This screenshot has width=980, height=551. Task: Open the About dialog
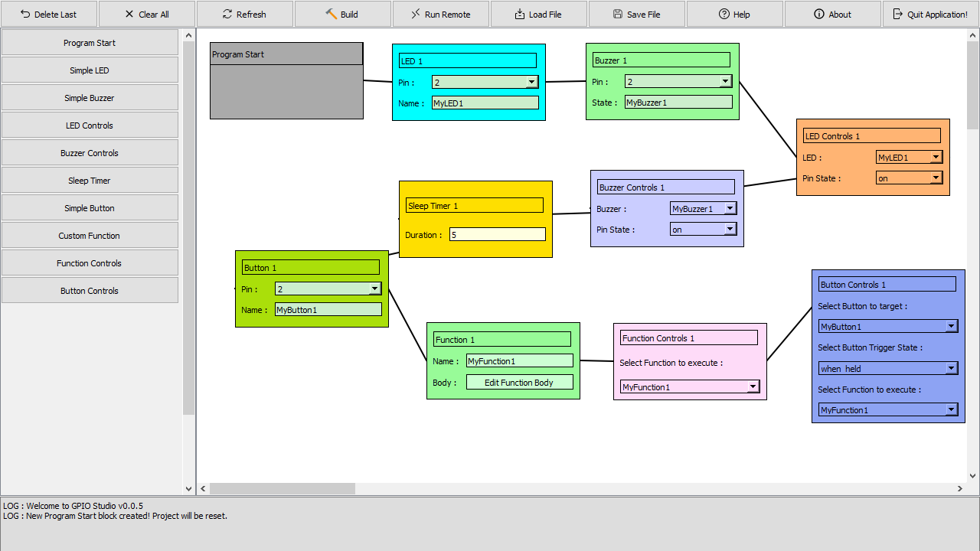point(832,13)
